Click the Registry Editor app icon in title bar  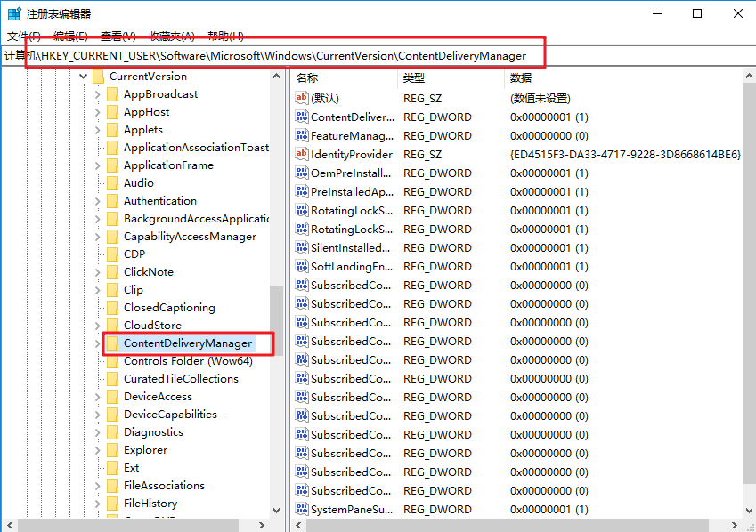coord(14,13)
